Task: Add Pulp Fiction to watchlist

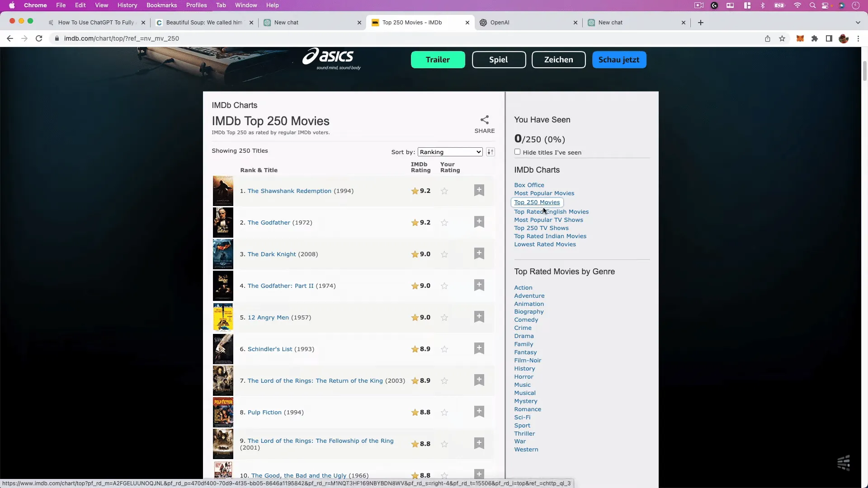Action: pos(479,412)
